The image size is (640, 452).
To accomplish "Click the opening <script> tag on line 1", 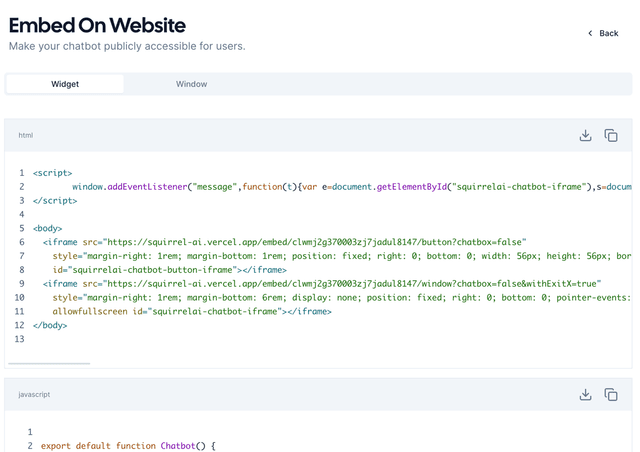I will [52, 173].
